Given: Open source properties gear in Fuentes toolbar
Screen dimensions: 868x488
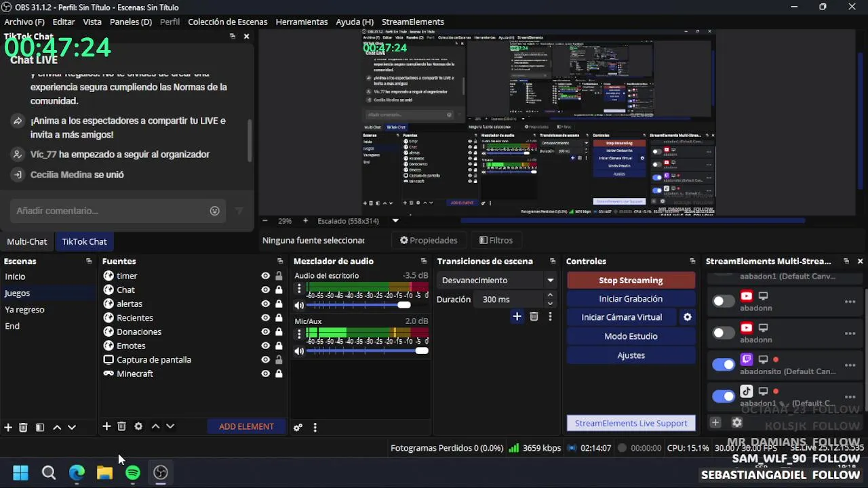Looking at the screenshot, I should pos(138,426).
